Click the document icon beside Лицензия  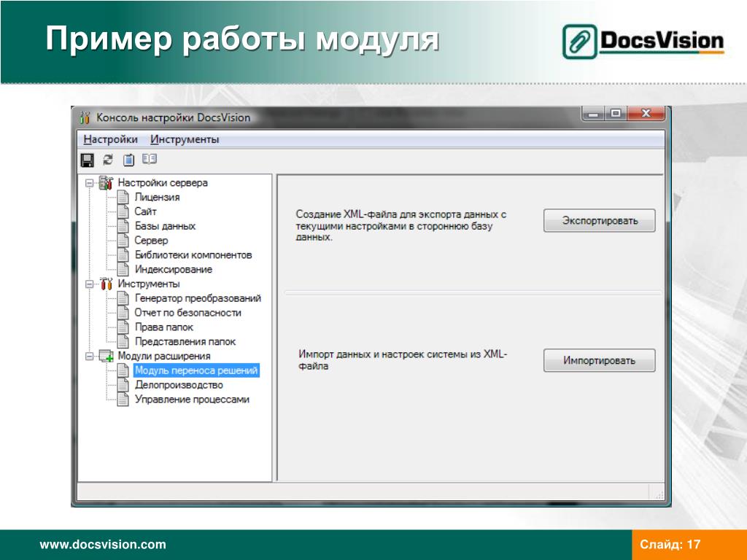(123, 197)
